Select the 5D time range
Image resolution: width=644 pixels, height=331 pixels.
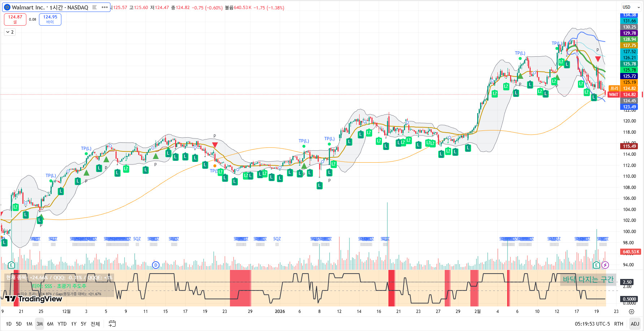tap(19, 324)
